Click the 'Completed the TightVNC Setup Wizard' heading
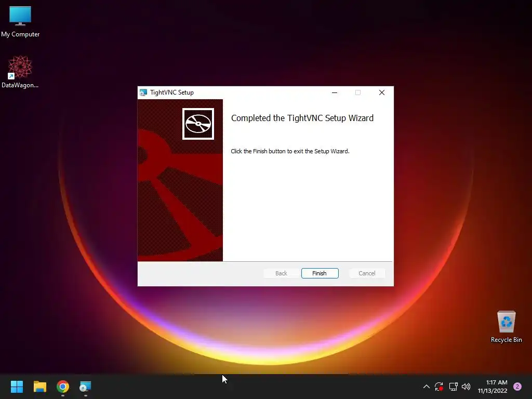This screenshot has width=532, height=399. (302, 118)
